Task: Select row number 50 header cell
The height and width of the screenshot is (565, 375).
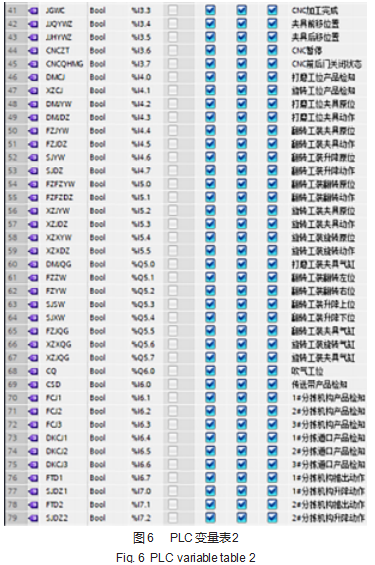Action: (13, 131)
